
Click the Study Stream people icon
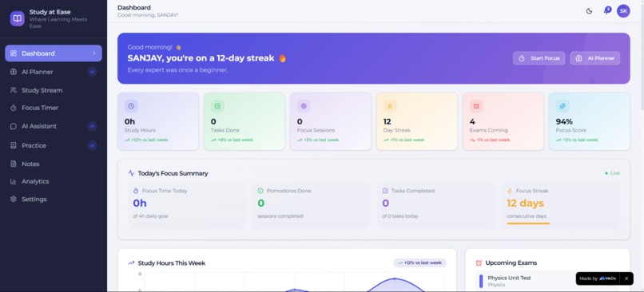pos(14,90)
